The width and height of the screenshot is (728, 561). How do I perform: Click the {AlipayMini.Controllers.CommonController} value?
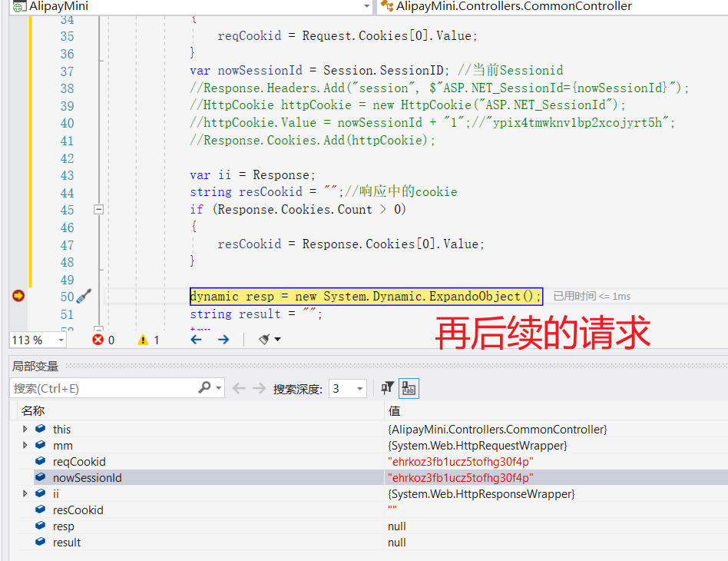(x=498, y=429)
